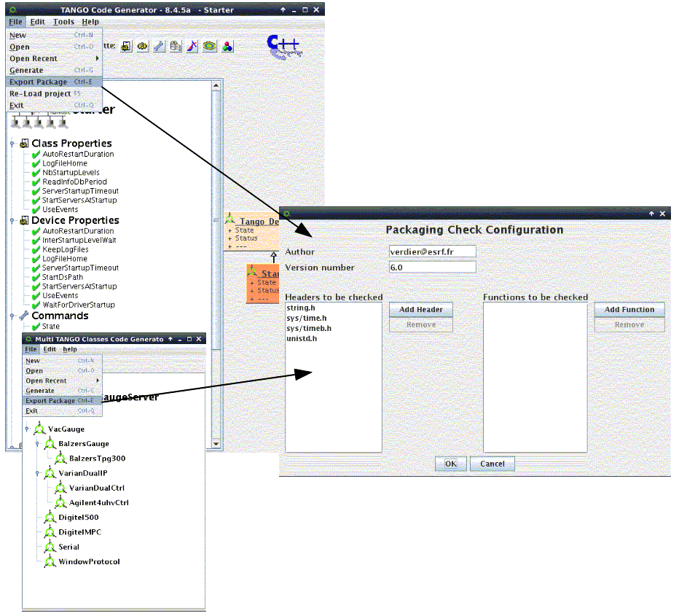Screen dimensions: 679x616
Task: Click the green check icon next to LogFileHome under Class Properties
Action: tap(36, 163)
